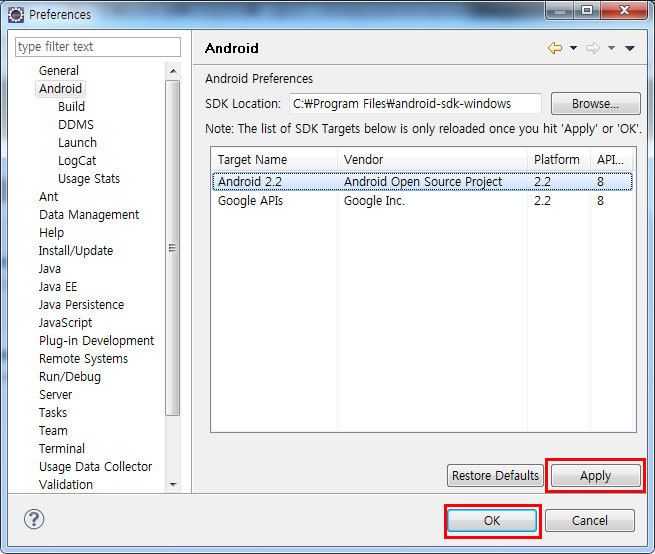
Task: Select the Google APIs target row
Action: [x=422, y=201]
